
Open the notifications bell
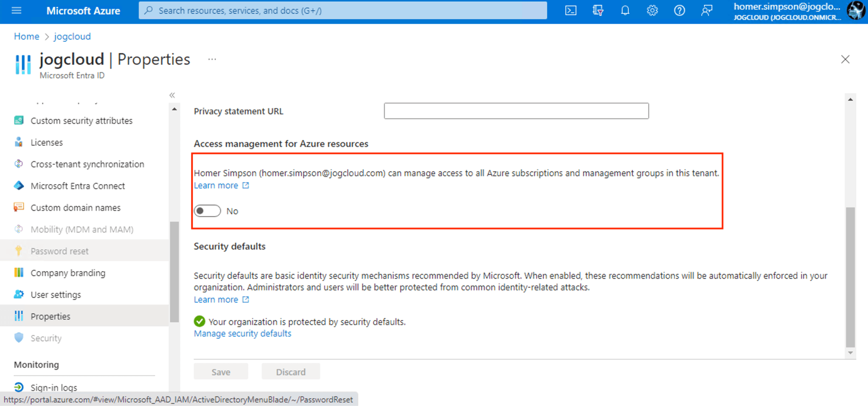click(x=625, y=11)
